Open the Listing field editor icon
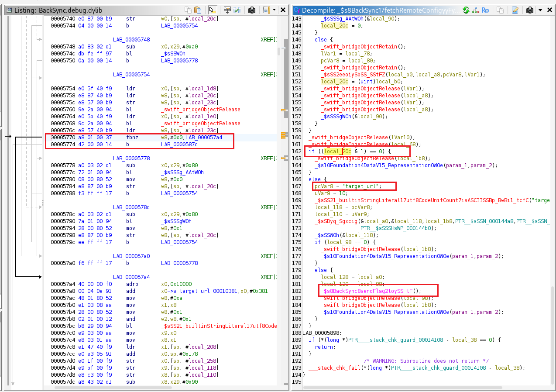Image resolution: width=556 pixels, height=392 pixels. pos(227,10)
